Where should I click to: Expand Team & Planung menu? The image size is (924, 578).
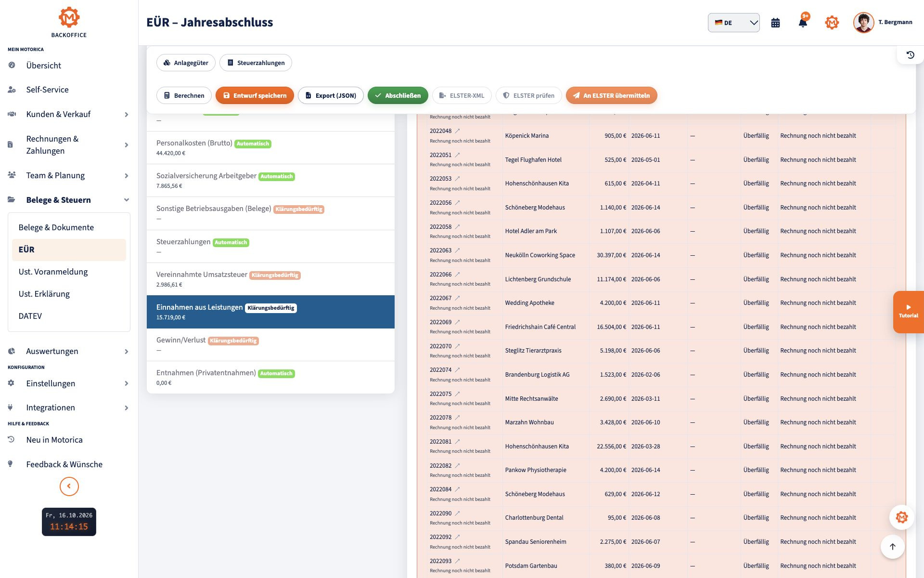tap(69, 175)
